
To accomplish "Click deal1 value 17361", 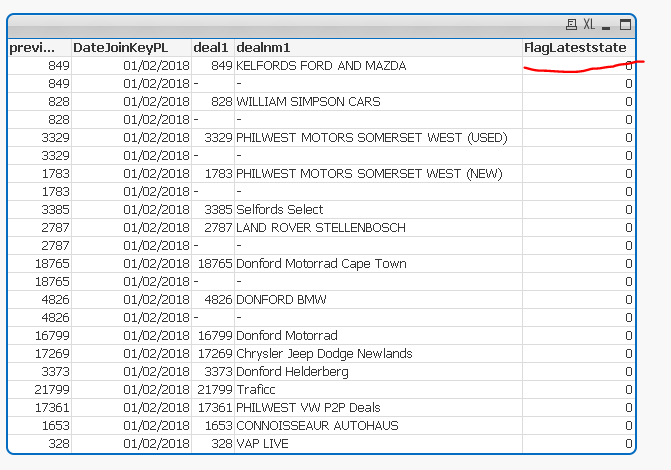I will (215, 407).
